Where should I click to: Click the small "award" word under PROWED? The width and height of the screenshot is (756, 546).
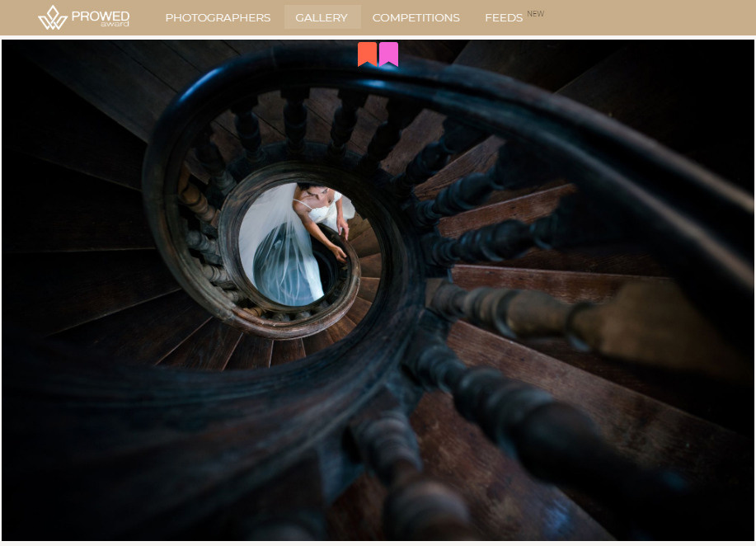click(114, 25)
